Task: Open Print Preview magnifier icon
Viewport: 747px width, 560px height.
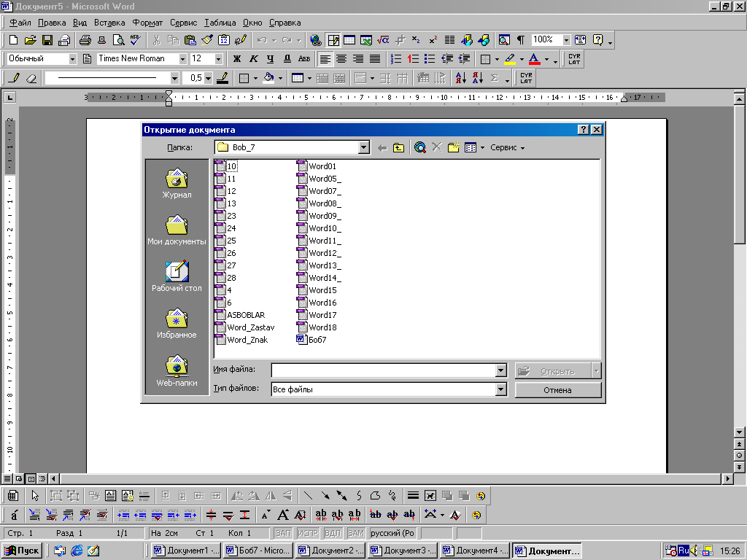Action: click(x=118, y=40)
